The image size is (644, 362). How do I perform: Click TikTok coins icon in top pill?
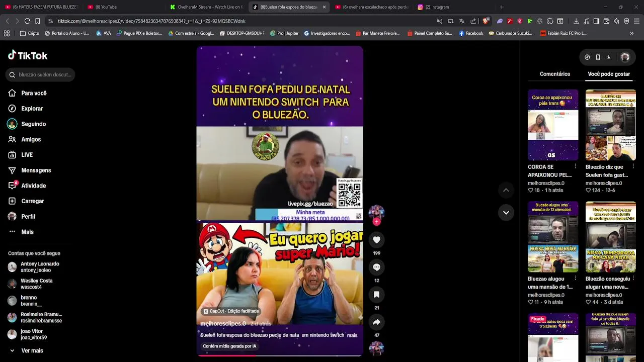point(587,57)
